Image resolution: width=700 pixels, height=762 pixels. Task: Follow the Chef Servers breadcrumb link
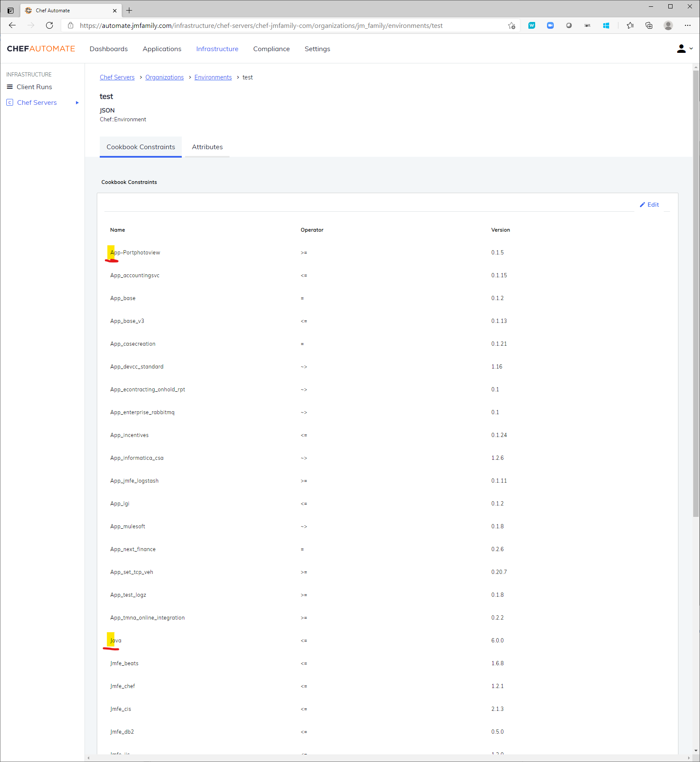click(x=117, y=77)
